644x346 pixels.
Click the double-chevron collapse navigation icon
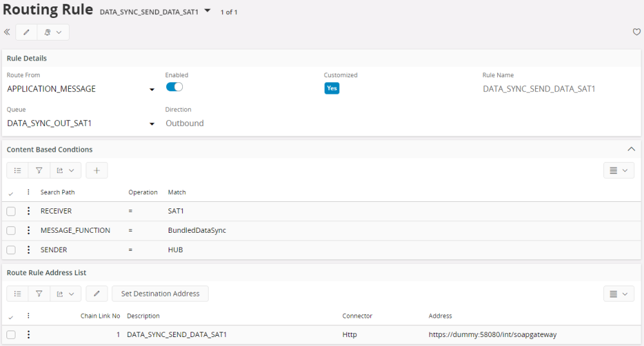(7, 32)
